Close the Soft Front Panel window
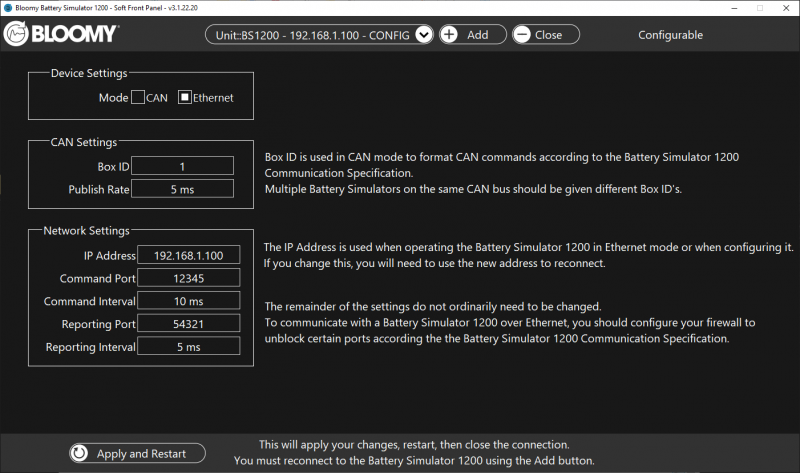This screenshot has width=800, height=473. (x=786, y=8)
